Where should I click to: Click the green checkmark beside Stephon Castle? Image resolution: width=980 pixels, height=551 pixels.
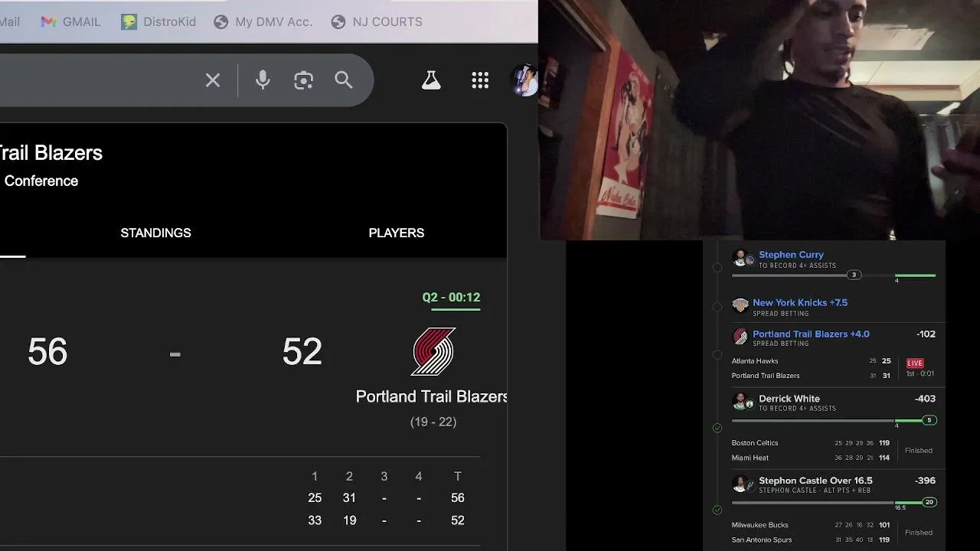click(717, 510)
